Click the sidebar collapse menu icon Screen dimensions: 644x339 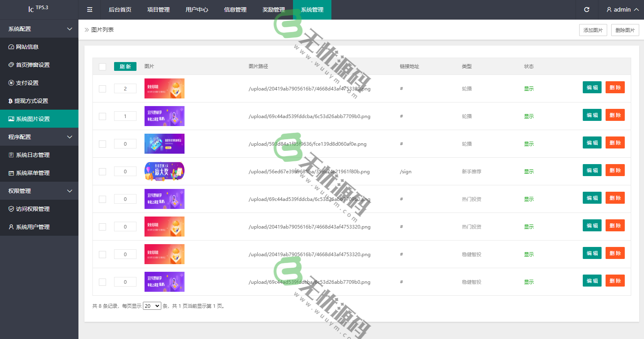pos(90,10)
